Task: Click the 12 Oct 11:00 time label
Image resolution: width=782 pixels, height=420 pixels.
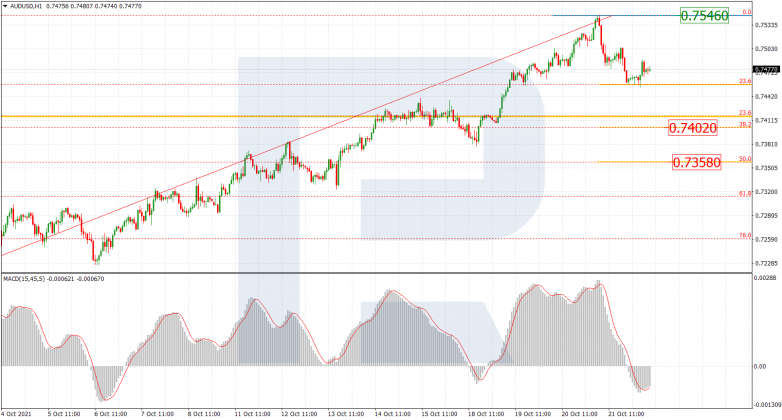Action: (299, 414)
